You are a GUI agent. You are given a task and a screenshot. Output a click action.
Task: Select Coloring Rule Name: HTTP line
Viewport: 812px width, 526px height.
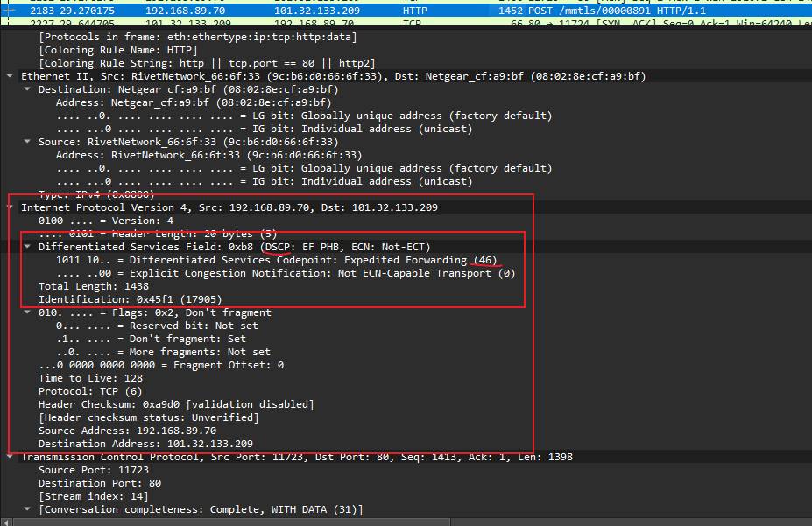click(x=118, y=50)
